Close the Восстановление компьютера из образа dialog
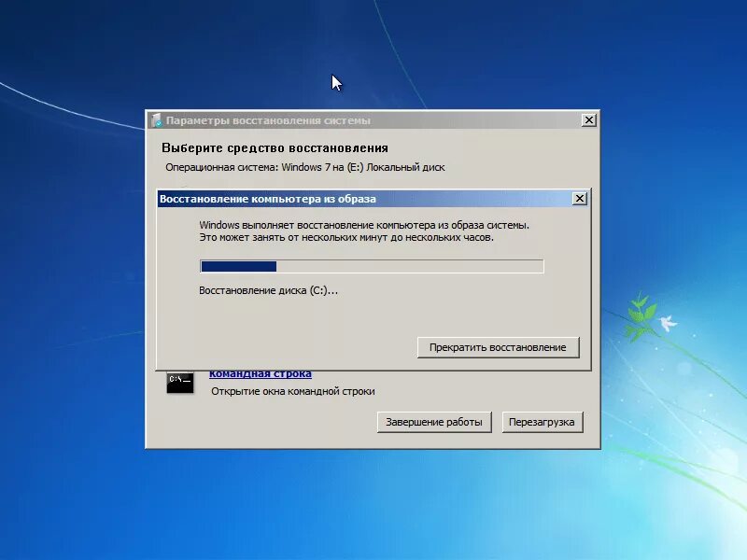The height and width of the screenshot is (560, 747). click(x=579, y=199)
